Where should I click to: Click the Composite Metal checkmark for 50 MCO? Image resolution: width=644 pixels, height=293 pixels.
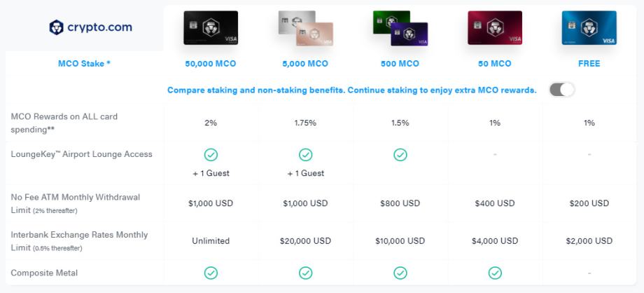click(x=495, y=273)
